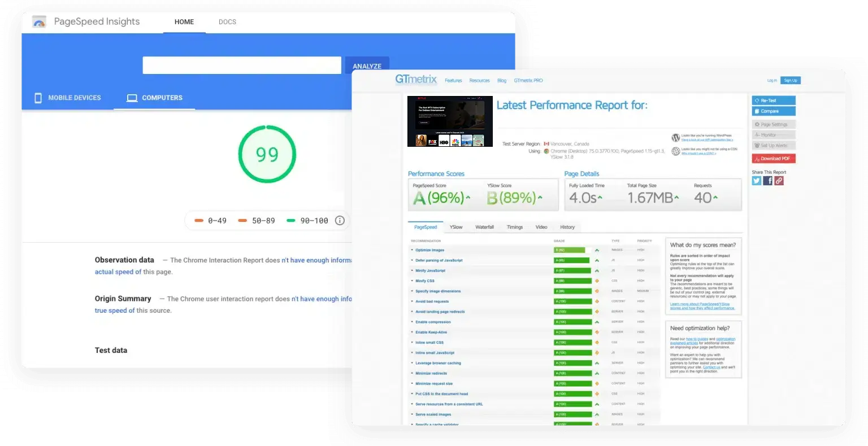The height and width of the screenshot is (446, 868).
Task: Click the website preview thumbnail in GTmetrix
Action: click(x=450, y=121)
